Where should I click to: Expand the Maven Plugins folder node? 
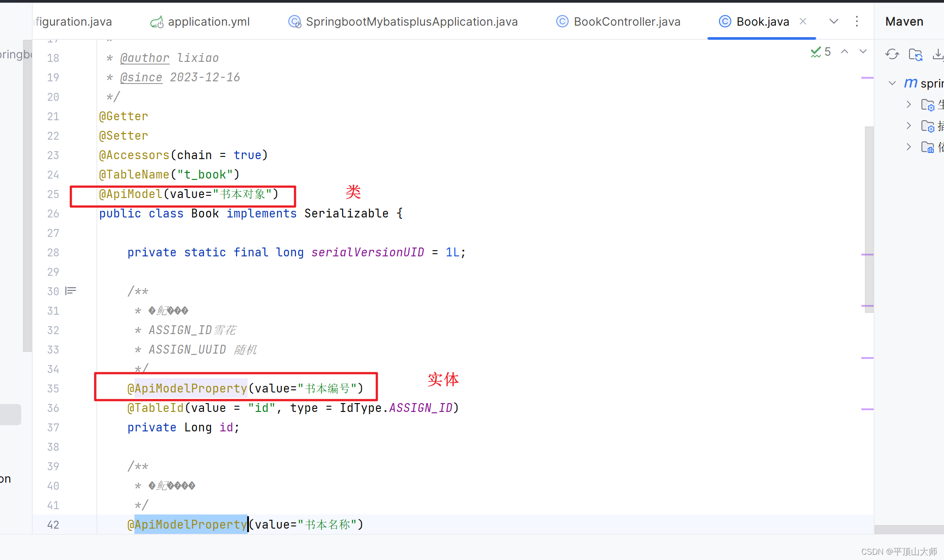coord(909,126)
